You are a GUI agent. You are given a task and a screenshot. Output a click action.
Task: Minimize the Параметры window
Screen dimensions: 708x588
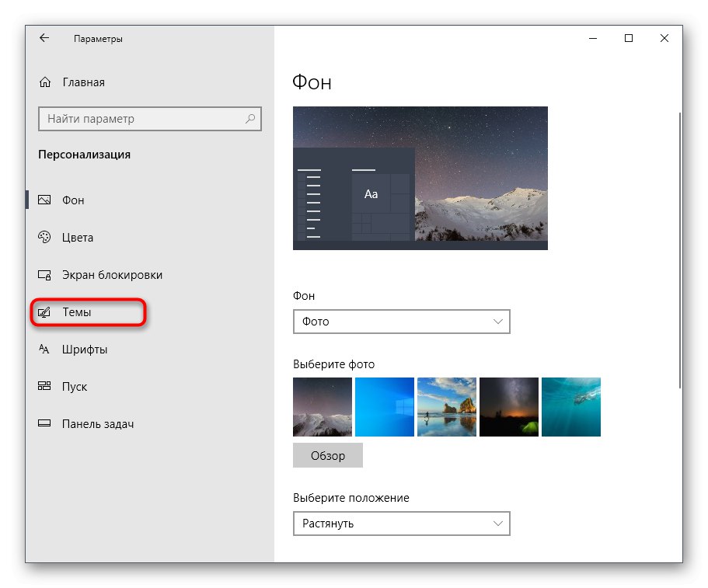point(593,38)
